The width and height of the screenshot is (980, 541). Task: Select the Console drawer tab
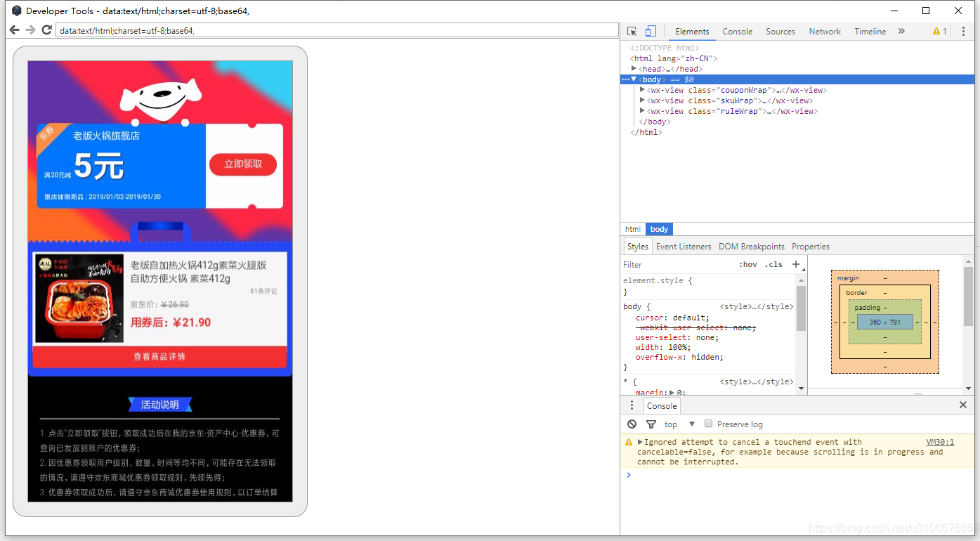(662, 405)
